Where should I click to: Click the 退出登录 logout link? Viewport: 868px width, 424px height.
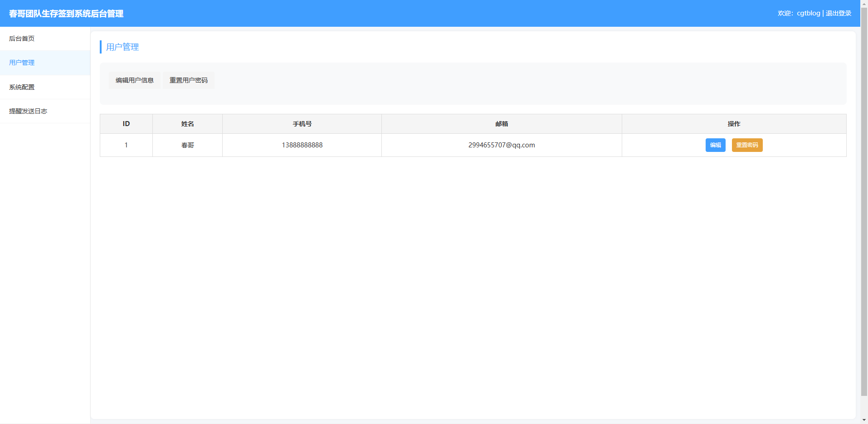(x=838, y=13)
